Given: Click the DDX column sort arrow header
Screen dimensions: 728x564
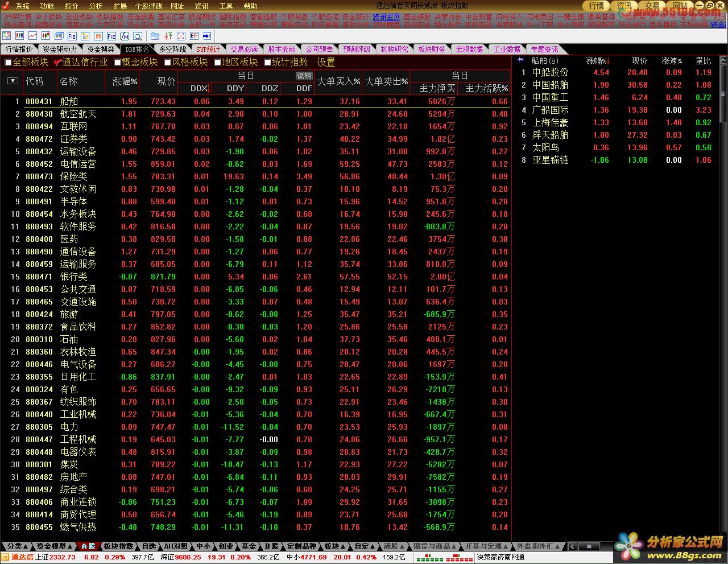Looking at the screenshot, I should pos(201,88).
